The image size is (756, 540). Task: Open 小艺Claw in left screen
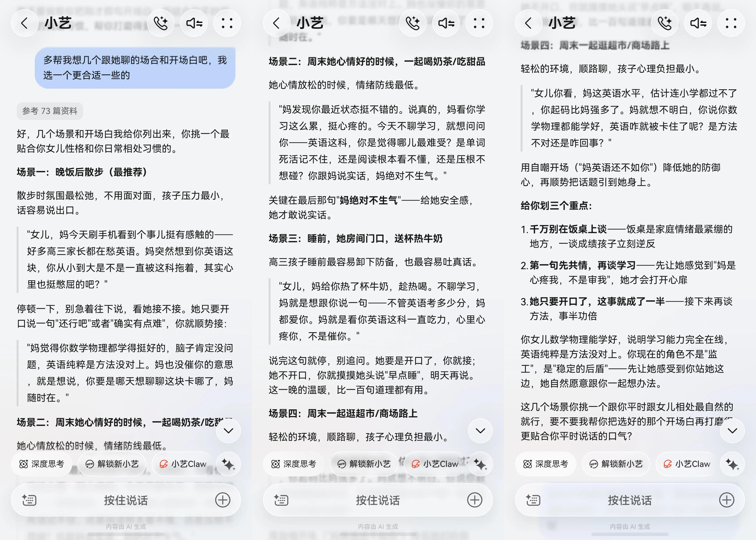click(183, 464)
